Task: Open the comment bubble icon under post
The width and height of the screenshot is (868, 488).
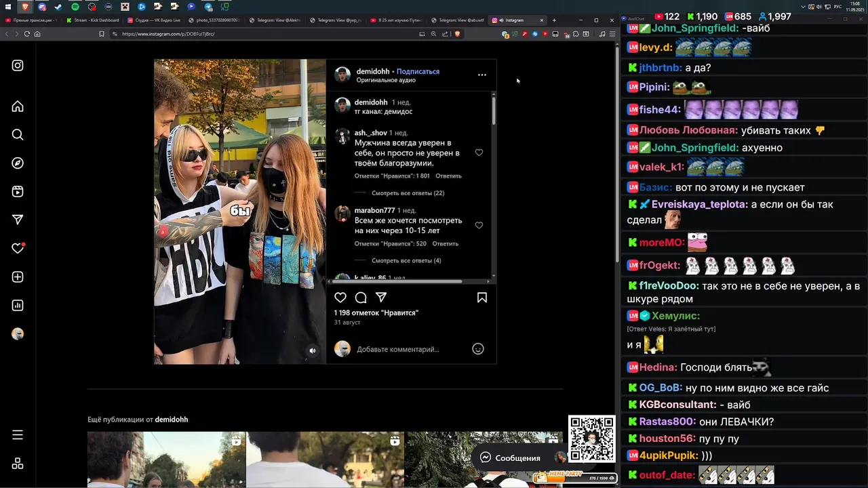Action: point(361,298)
